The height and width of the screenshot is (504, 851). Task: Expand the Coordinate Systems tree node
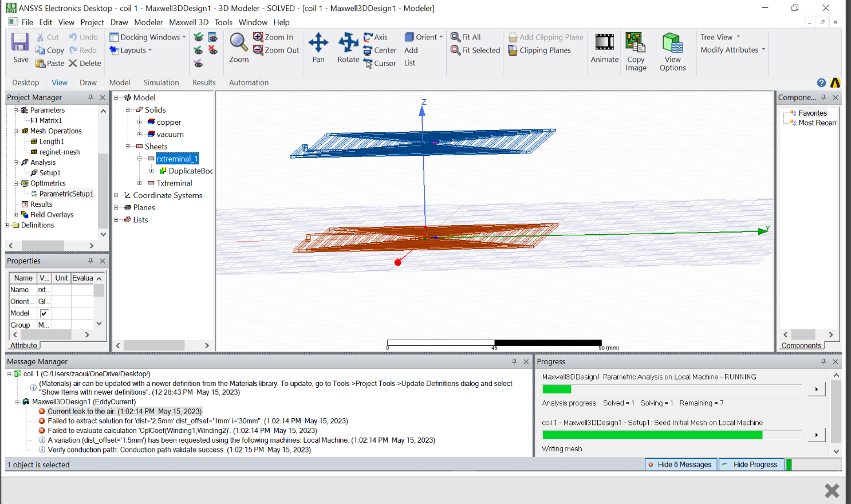pyautogui.click(x=116, y=195)
